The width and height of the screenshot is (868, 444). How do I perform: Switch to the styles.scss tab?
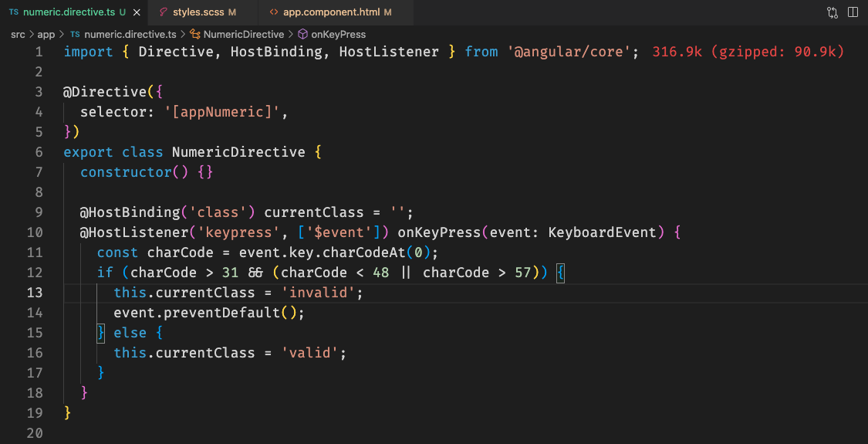(x=200, y=13)
